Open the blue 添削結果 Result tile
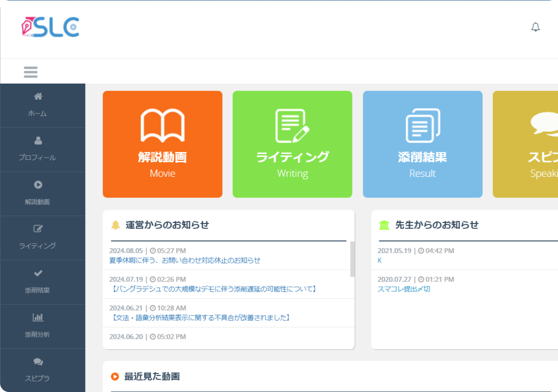Image resolution: width=558 pixels, height=392 pixels. point(422,144)
